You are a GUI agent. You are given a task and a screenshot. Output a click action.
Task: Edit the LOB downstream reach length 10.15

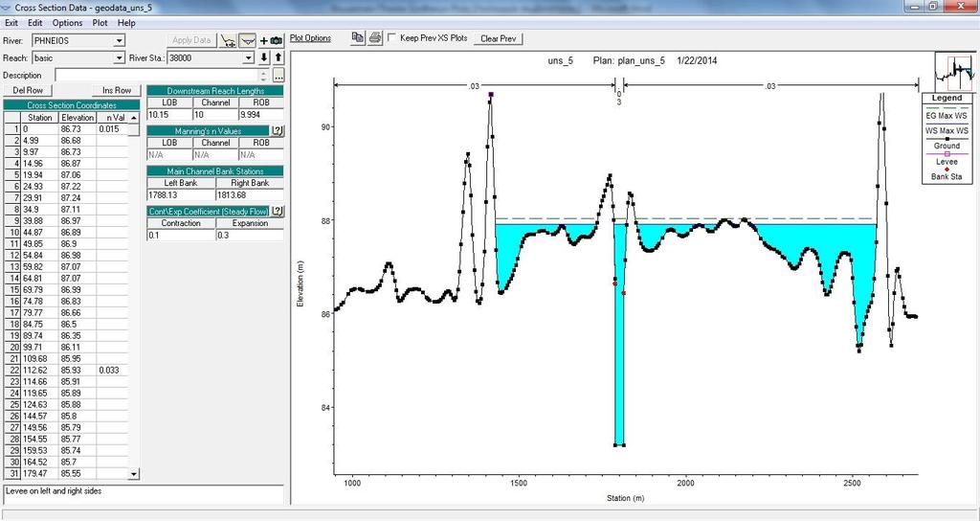(x=169, y=115)
